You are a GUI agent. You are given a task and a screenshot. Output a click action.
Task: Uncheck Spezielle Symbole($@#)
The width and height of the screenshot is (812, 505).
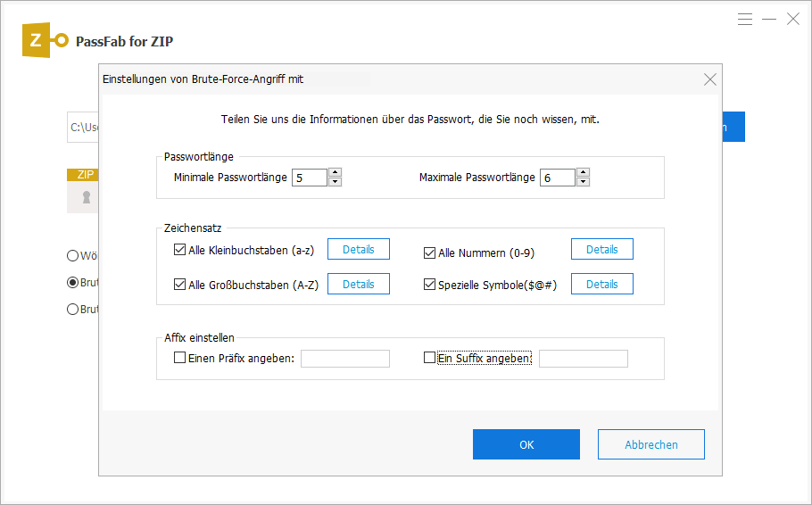click(429, 285)
